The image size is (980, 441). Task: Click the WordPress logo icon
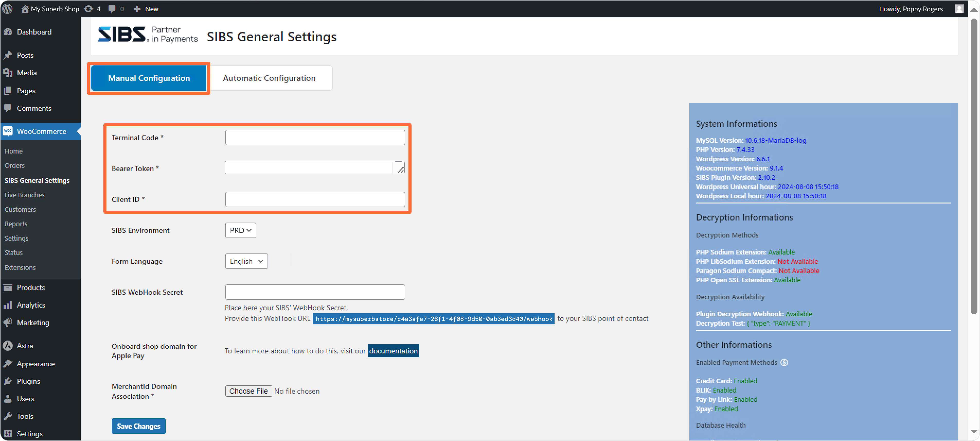(8, 9)
